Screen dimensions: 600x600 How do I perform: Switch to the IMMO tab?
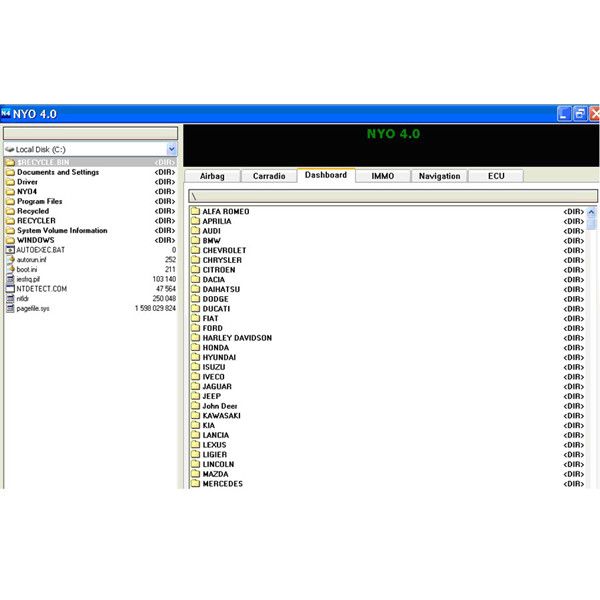click(382, 177)
